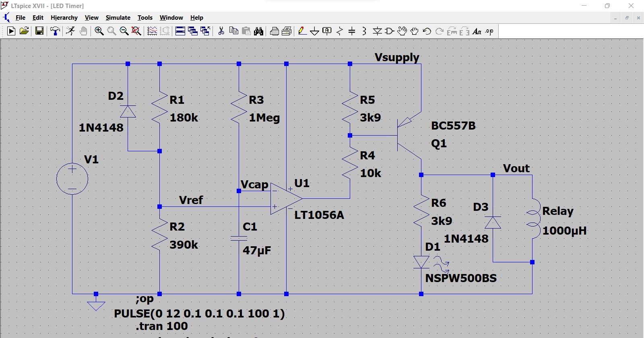644x338 pixels.
Task: Pick the inductor placement tool
Action: [x=364, y=31]
